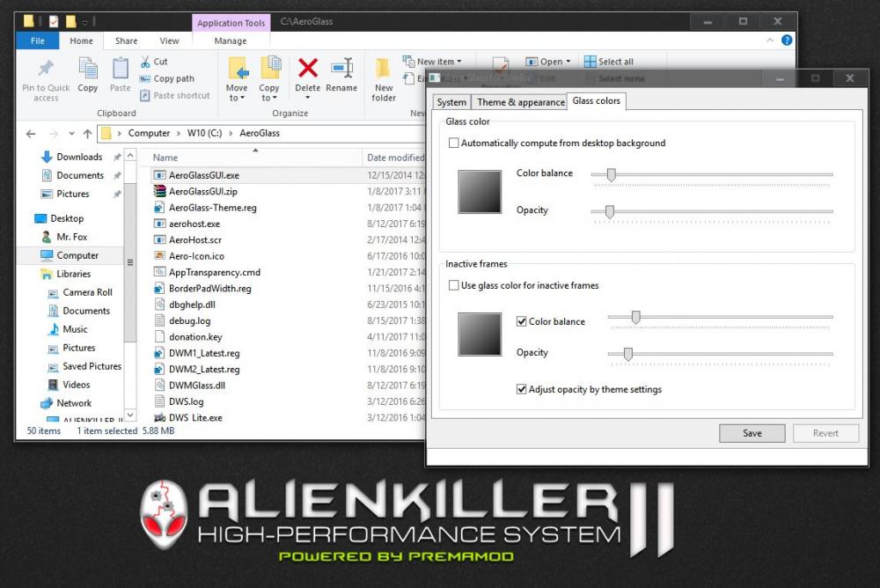The height and width of the screenshot is (588, 880).
Task: Click the blue Help question mark icon
Action: (786, 40)
